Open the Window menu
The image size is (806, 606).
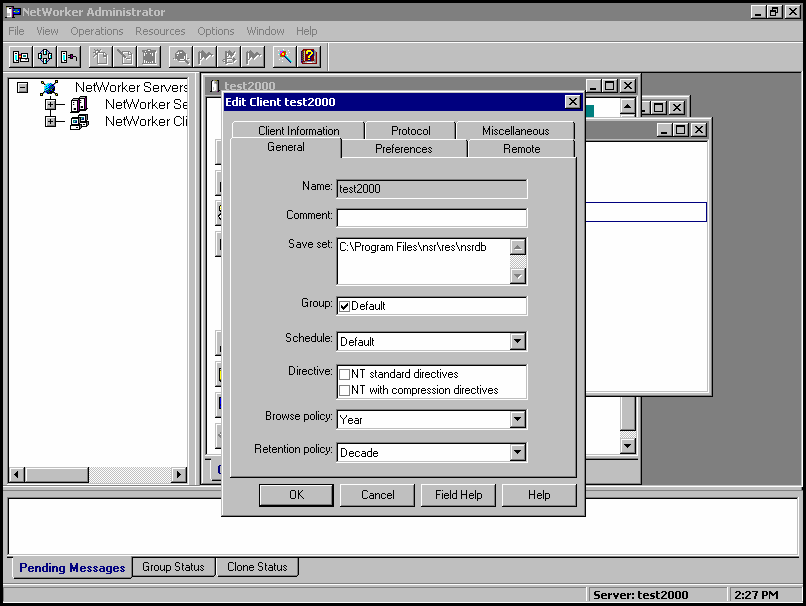coord(265,31)
